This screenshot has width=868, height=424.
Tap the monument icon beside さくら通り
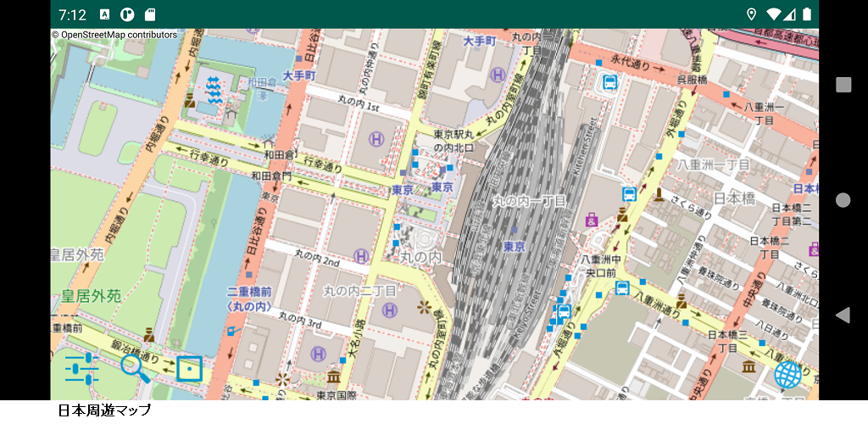coord(659,195)
